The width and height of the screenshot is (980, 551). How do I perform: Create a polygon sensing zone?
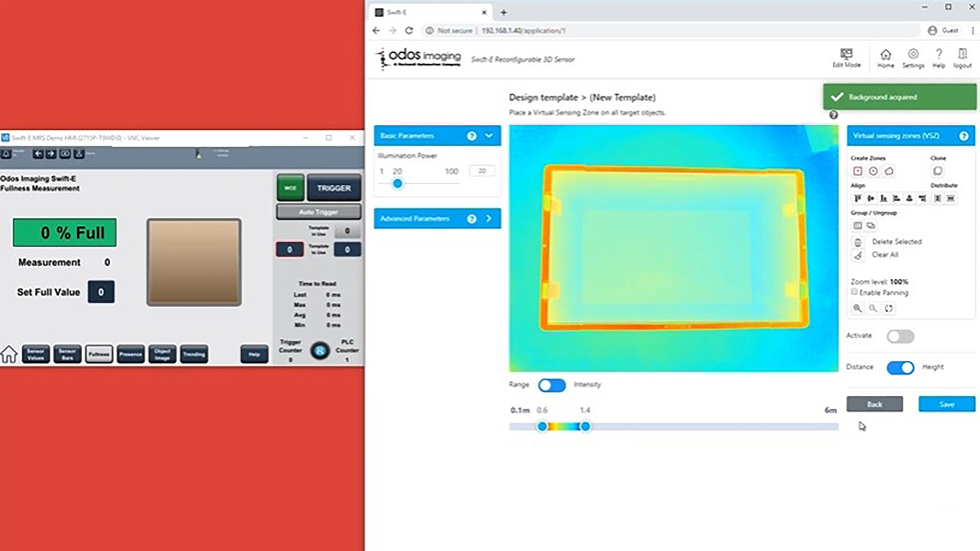pyautogui.click(x=889, y=171)
